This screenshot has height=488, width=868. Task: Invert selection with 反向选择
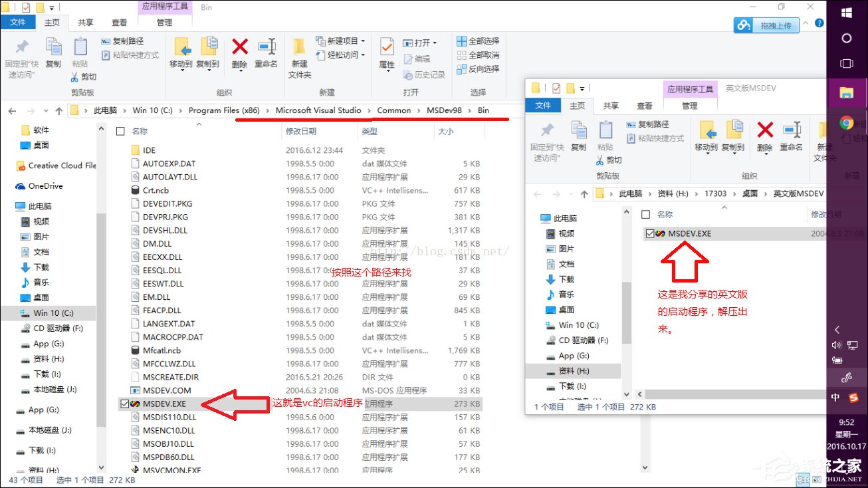point(480,68)
